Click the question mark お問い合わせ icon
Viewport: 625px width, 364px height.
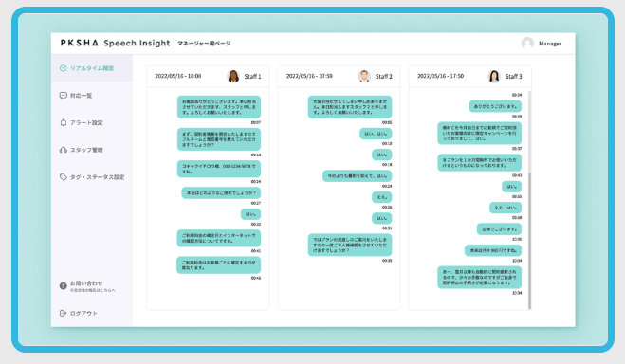click(63, 286)
